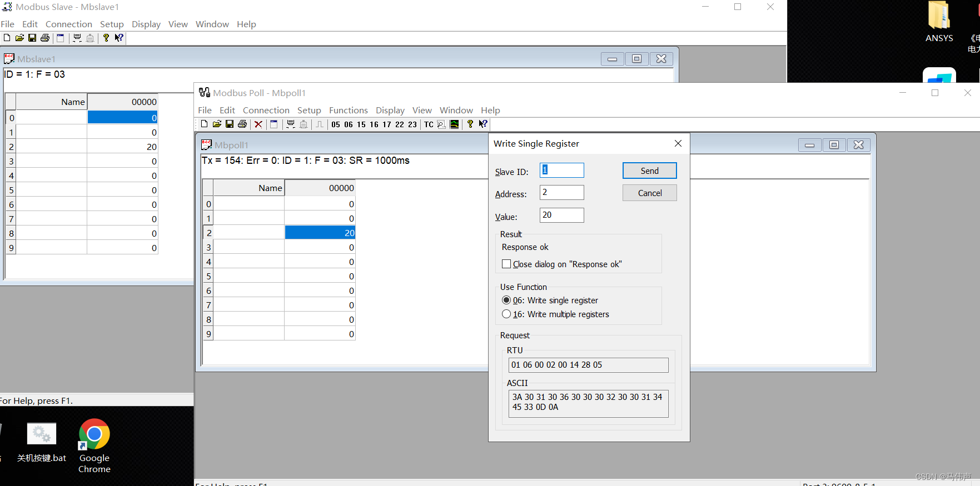This screenshot has height=486, width=980.
Task: Click Connect icon in Modbus Slave toolbar
Action: pos(77,38)
